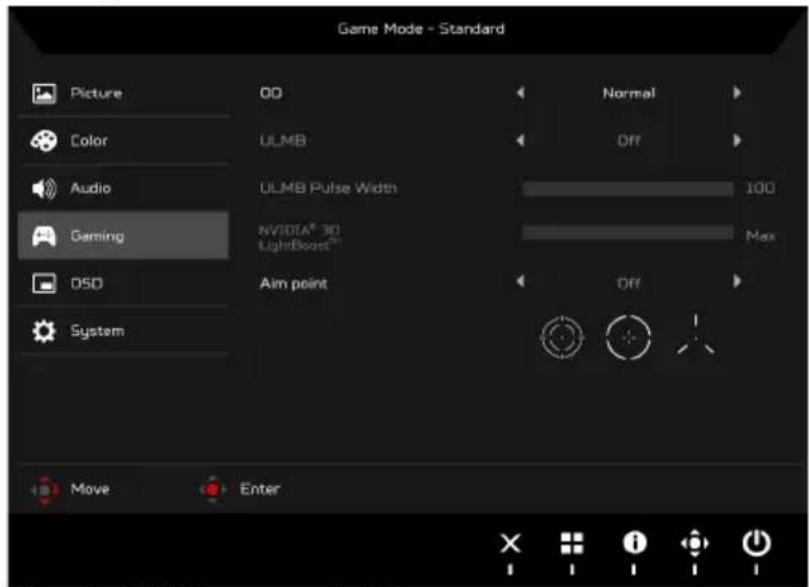Image resolution: width=809 pixels, height=587 pixels.
Task: Open the Picture menu
Action: click(123, 93)
